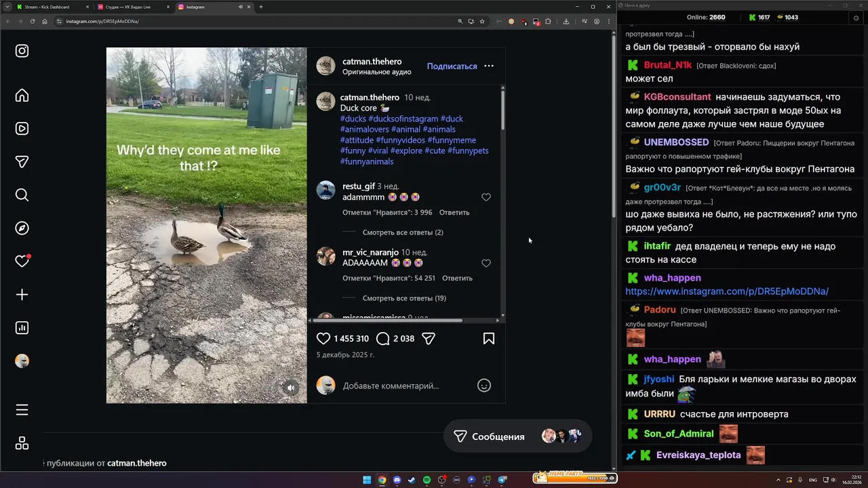This screenshot has width=868, height=488.
Task: Open the ENG language switcher
Action: pyautogui.click(x=813, y=480)
